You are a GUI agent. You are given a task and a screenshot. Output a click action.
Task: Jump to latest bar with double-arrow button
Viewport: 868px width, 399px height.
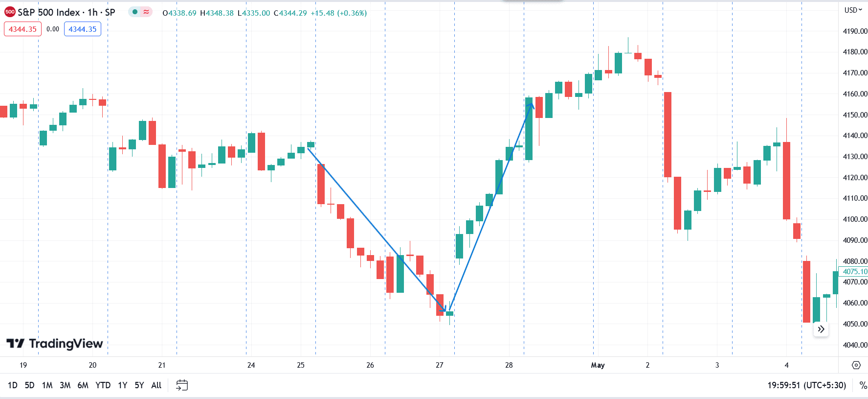(821, 329)
